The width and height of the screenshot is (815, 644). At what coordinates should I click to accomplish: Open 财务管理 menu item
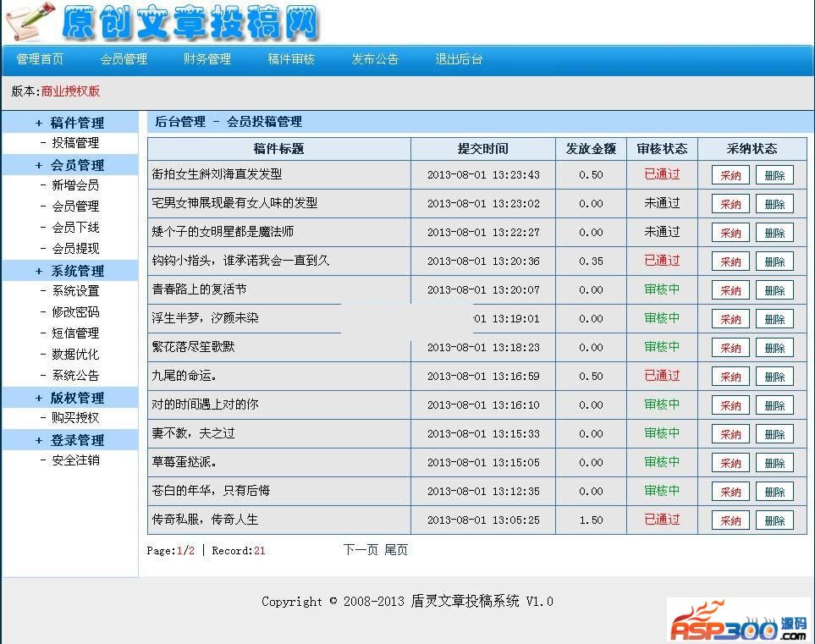click(x=207, y=59)
